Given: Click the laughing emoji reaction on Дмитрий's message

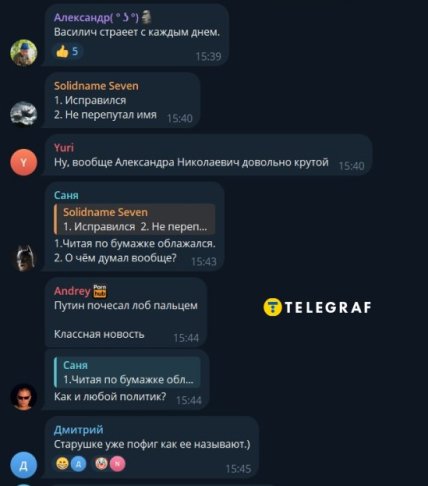Looking at the screenshot, I should 62,463.
